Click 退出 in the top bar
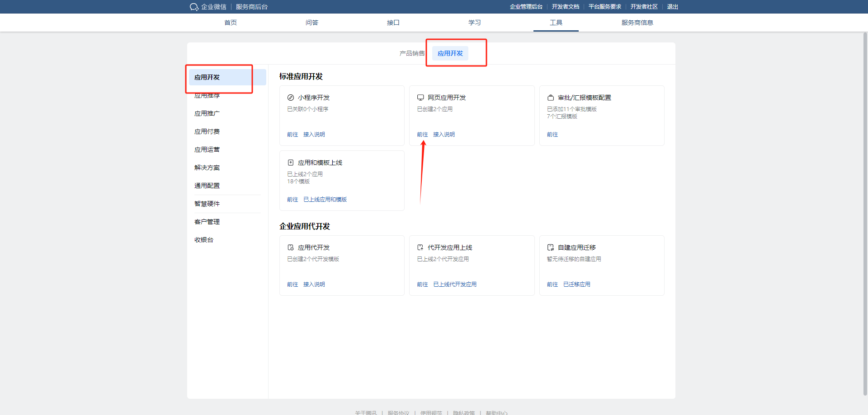This screenshot has height=415, width=868. coord(672,7)
